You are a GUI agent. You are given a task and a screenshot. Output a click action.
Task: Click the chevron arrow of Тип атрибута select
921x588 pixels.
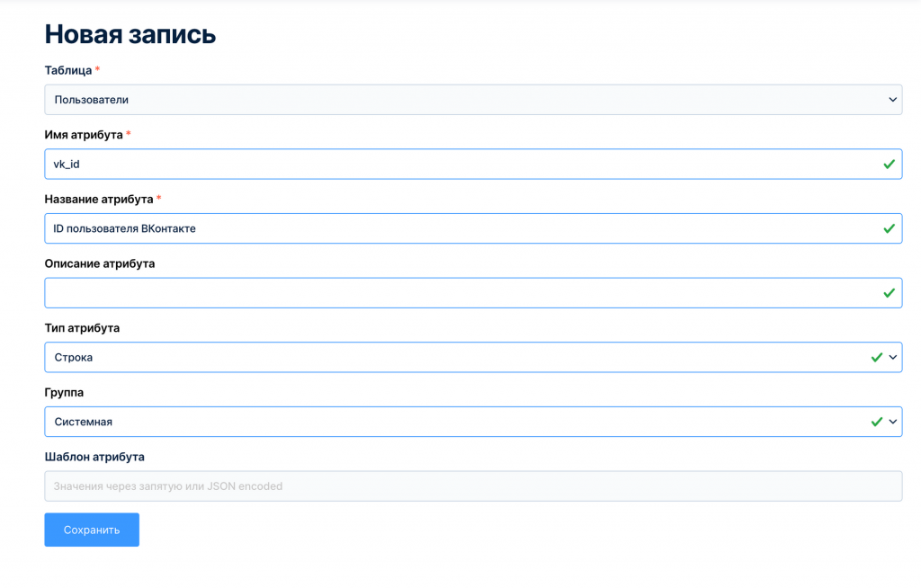click(893, 357)
